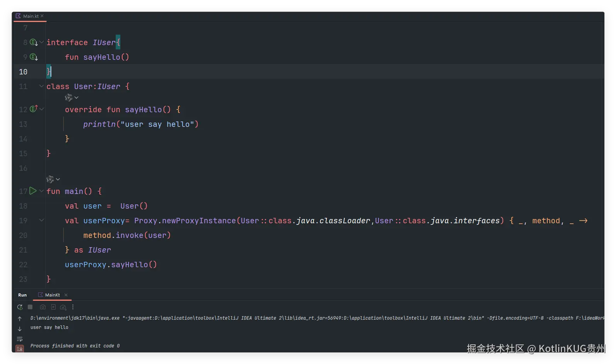Click Proxy.newProxyInstance on line 19
The width and height of the screenshot is (616, 364).
[185, 221]
